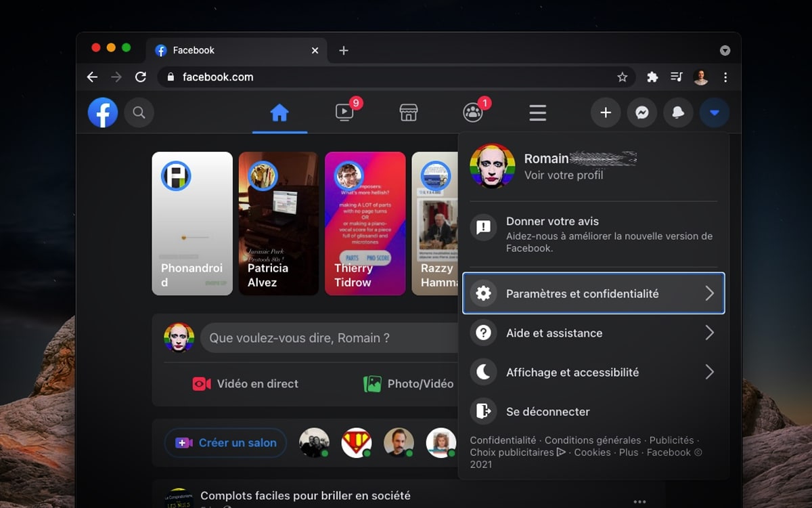The image size is (812, 508).
Task: Reload the facebook.com page
Action: (x=141, y=77)
